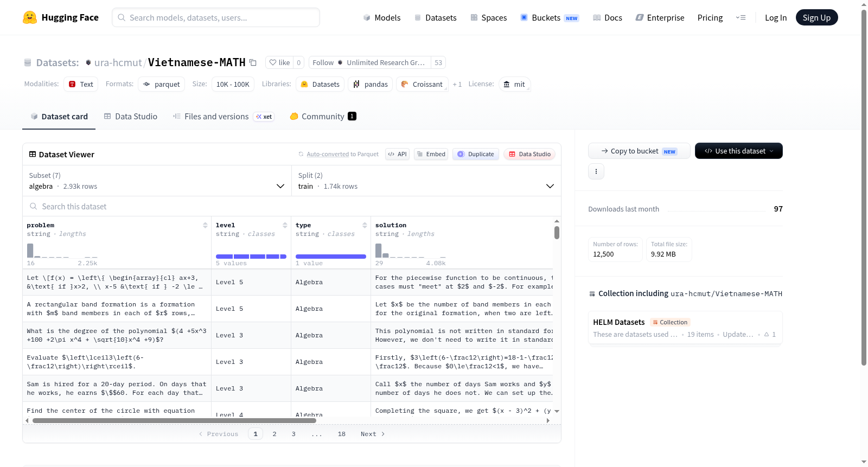Sort the type column
Viewport: 868px width, 467px height.
(365, 225)
